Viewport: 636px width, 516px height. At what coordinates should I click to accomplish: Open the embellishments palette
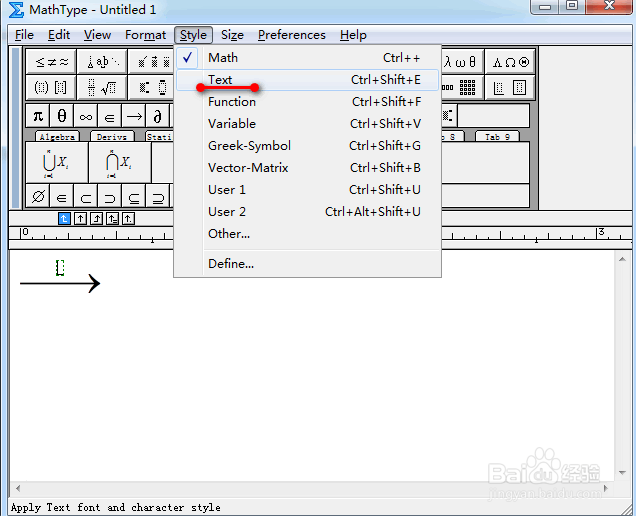[151, 62]
